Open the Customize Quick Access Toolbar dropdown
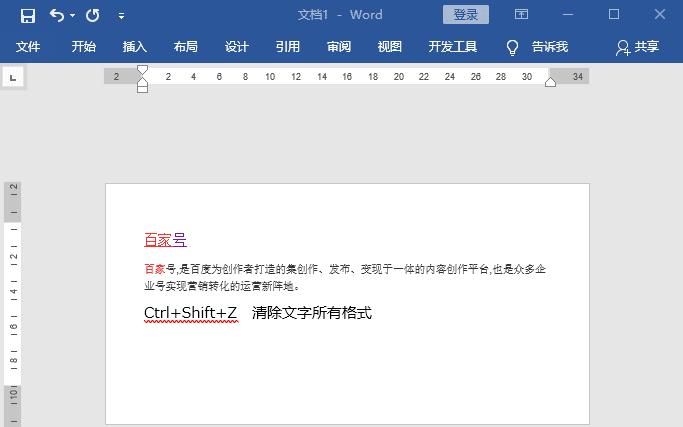 (x=121, y=16)
